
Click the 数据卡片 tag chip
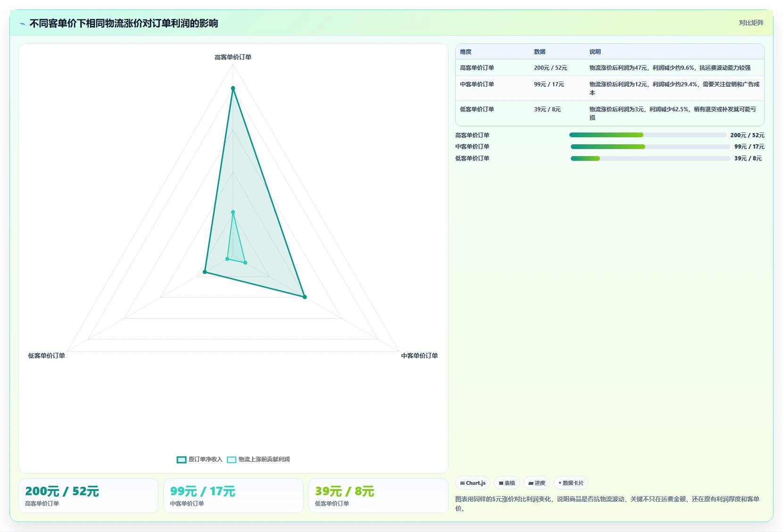pos(571,483)
